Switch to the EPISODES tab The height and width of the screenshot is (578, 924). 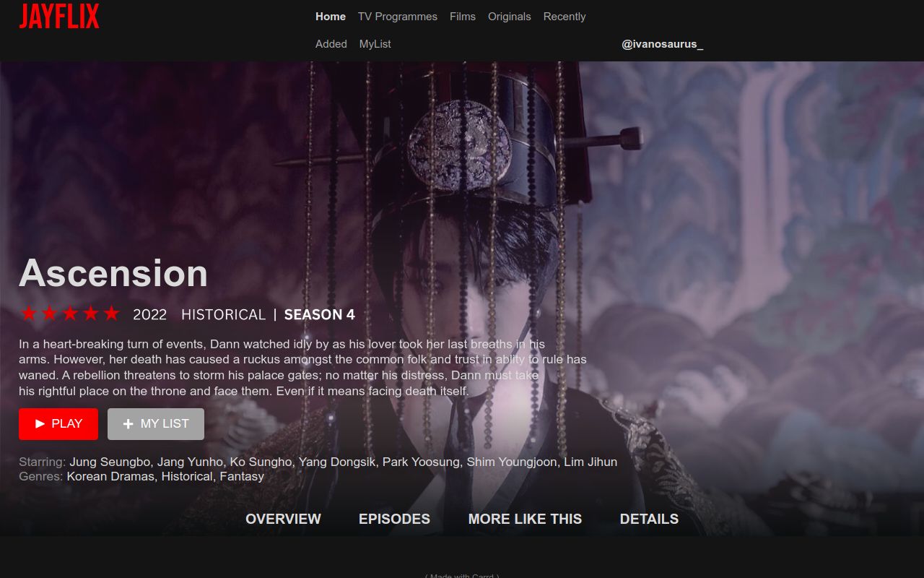tap(394, 519)
